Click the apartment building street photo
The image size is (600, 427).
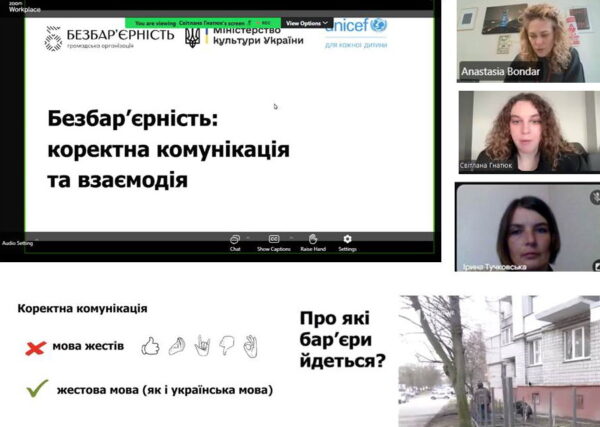point(499,361)
